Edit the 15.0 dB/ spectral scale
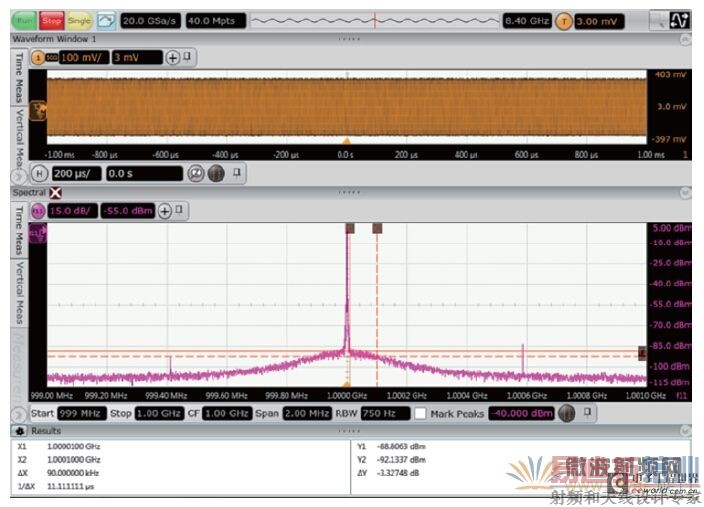 (72, 211)
